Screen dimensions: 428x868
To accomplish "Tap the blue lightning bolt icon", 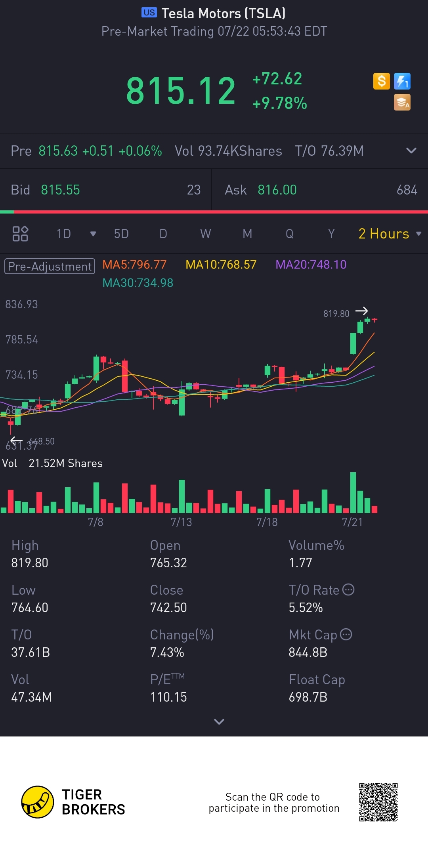I will (x=402, y=81).
